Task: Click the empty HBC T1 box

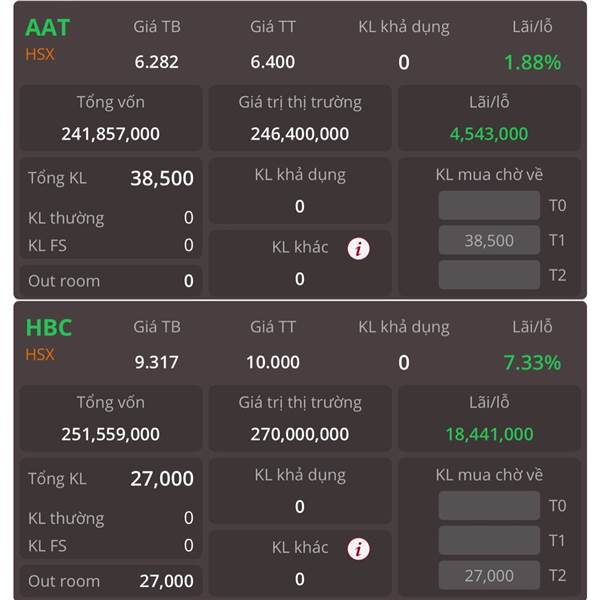Action: pyautogui.click(x=489, y=540)
